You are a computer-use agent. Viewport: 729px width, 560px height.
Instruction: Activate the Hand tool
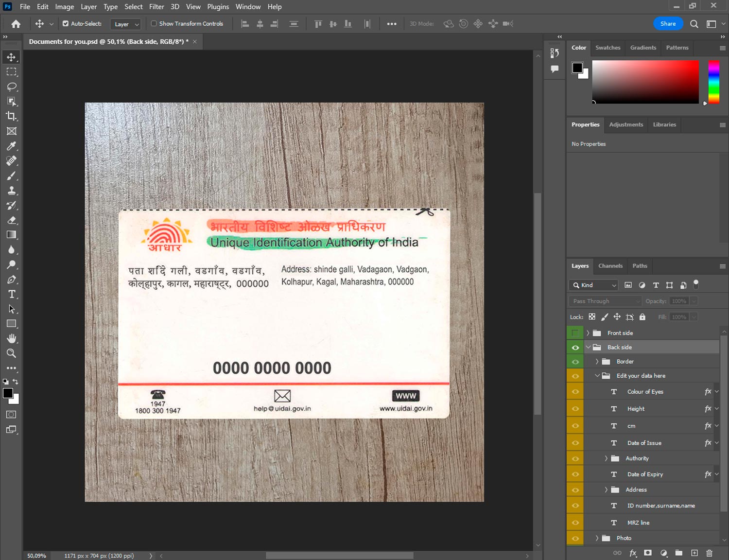coord(11,338)
